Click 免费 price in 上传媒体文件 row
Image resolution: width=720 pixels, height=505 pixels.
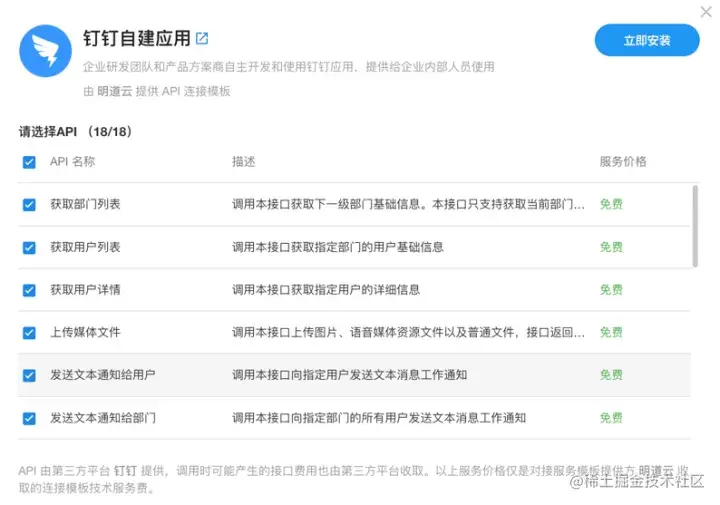point(611,332)
